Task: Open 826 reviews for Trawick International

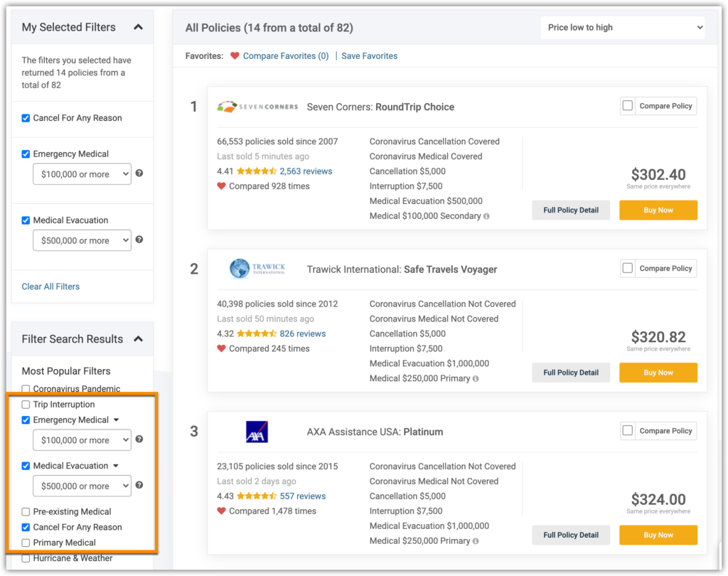Action: point(303,334)
